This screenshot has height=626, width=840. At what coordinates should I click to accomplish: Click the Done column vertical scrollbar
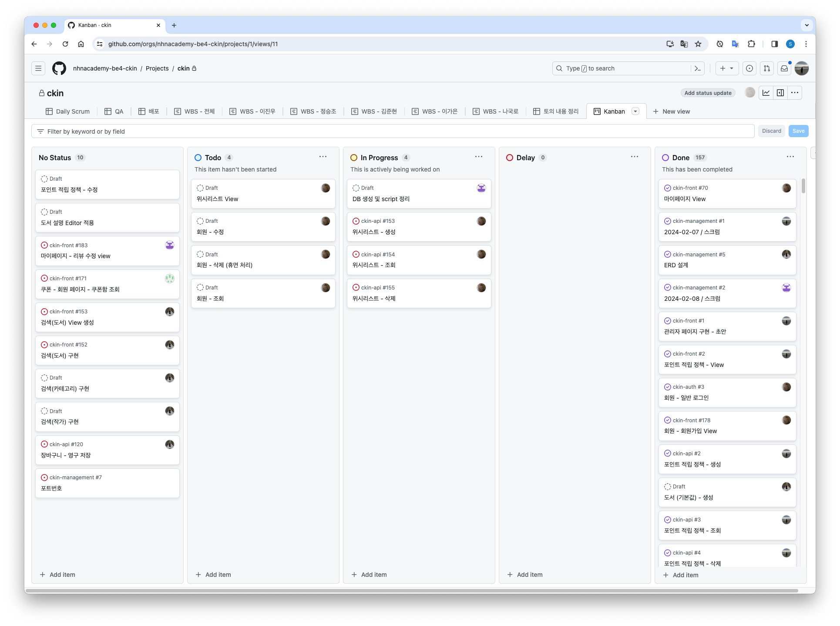[803, 186]
